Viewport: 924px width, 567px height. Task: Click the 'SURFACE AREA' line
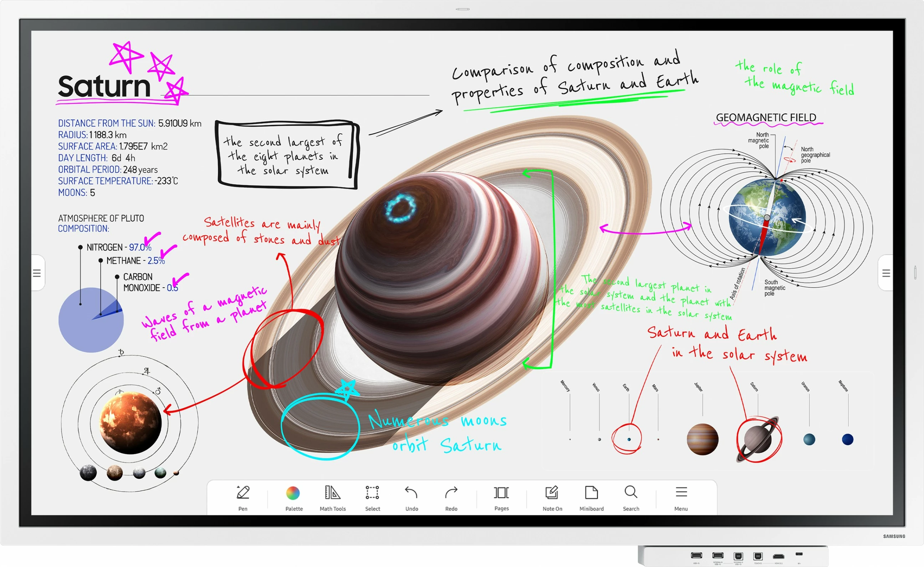click(113, 146)
